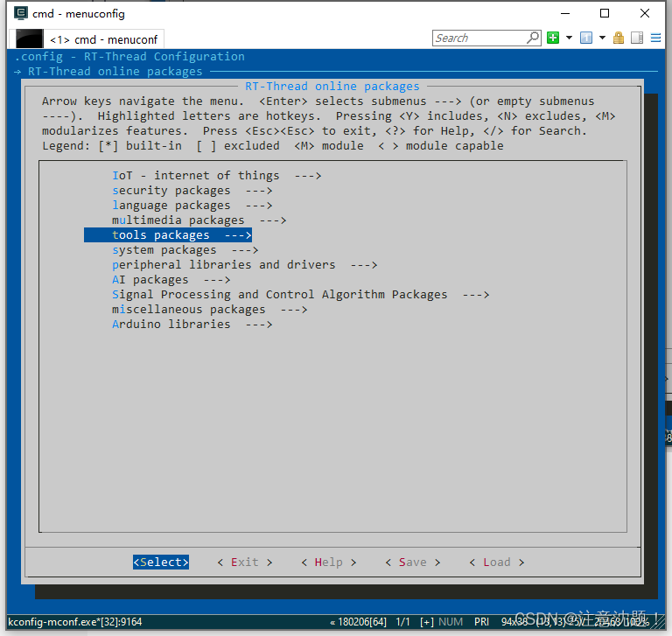Click '.config - RT-Thread Configuration' header text
The height and width of the screenshot is (636, 672).
coord(129,57)
